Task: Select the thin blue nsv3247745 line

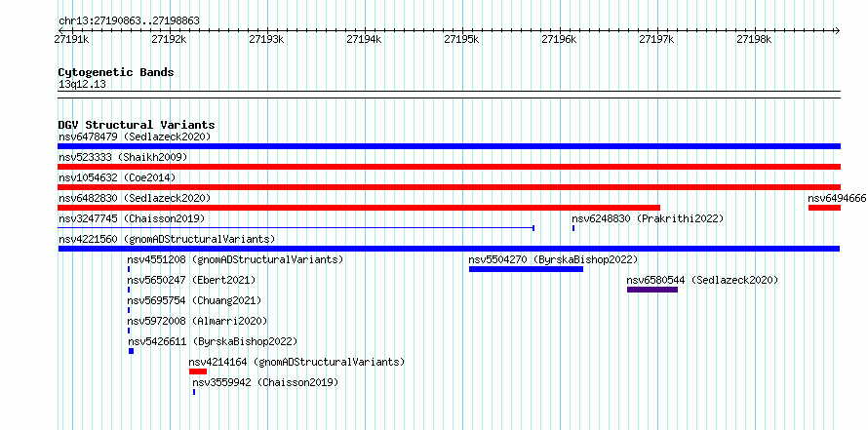Action: (x=296, y=228)
